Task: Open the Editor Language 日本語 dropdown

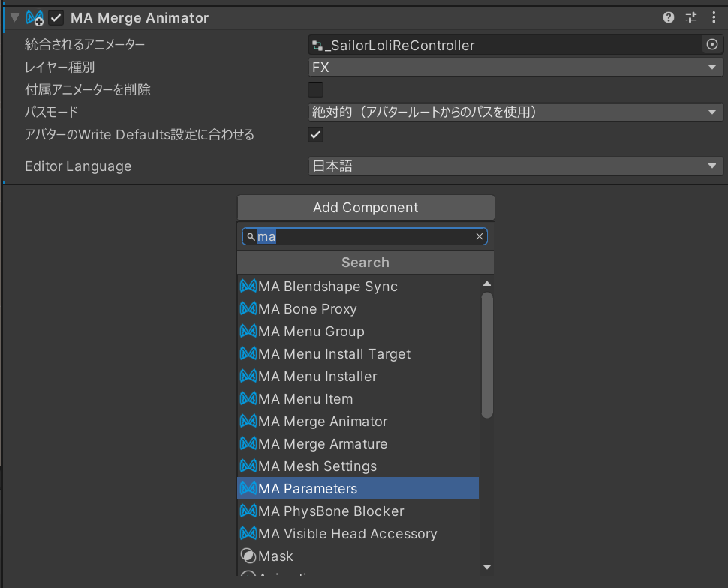Action: tap(516, 166)
